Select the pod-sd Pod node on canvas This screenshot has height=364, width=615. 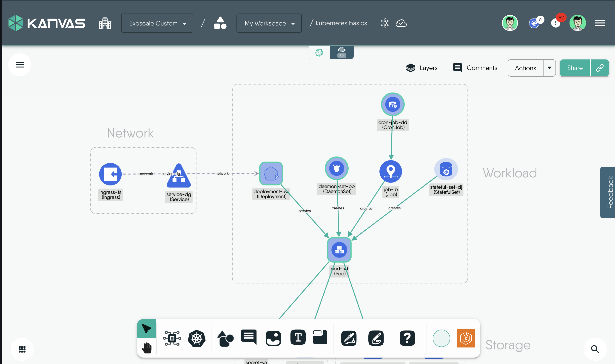pyautogui.click(x=339, y=250)
